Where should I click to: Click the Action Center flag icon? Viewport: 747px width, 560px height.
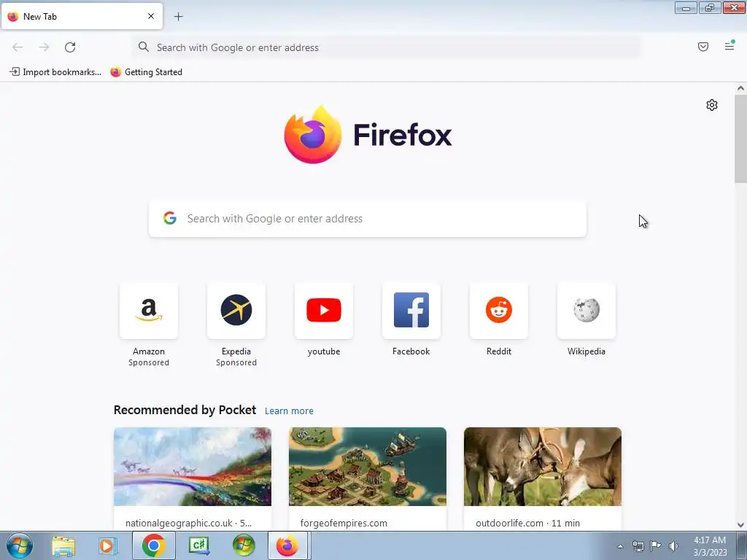(x=656, y=546)
